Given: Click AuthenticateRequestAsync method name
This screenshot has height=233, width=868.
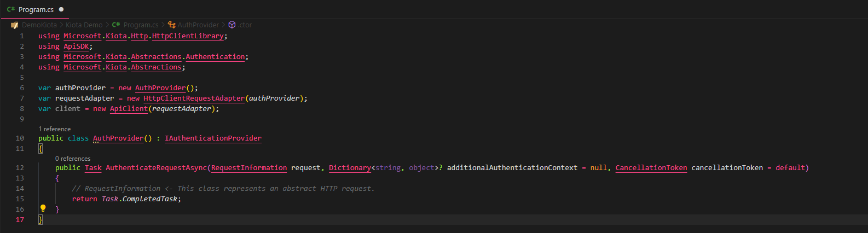Looking at the screenshot, I should (156, 167).
